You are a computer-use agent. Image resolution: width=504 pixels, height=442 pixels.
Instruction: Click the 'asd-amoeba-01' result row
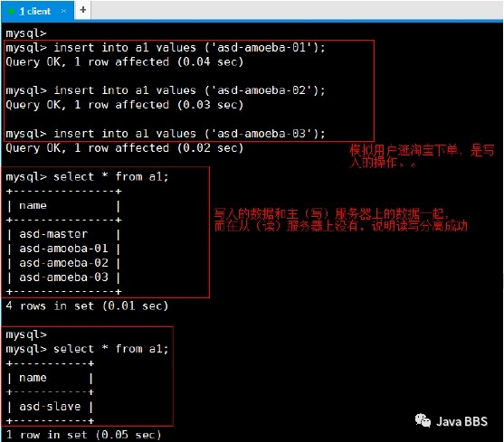[x=63, y=249]
